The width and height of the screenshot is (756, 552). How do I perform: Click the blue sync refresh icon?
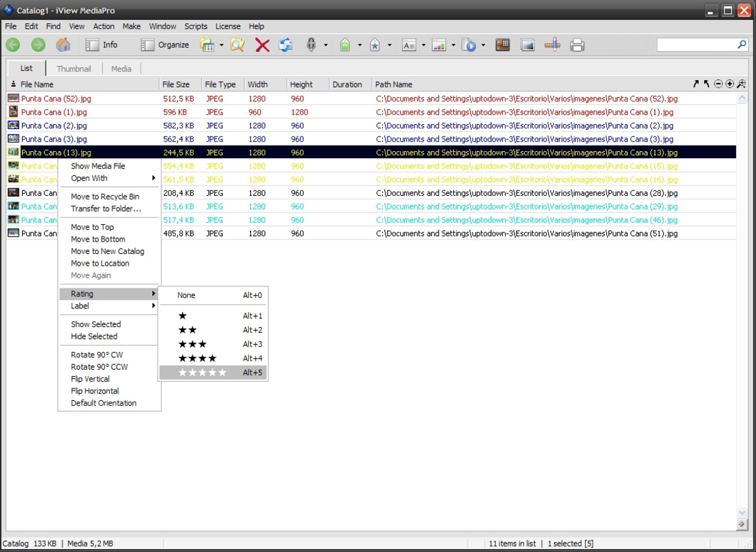[286, 45]
